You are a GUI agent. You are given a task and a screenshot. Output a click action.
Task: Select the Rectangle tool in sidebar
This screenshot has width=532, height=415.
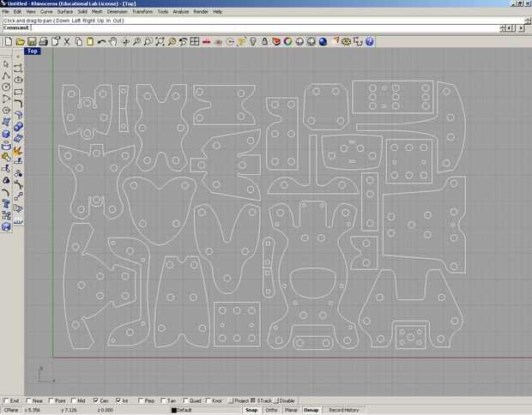(x=18, y=92)
